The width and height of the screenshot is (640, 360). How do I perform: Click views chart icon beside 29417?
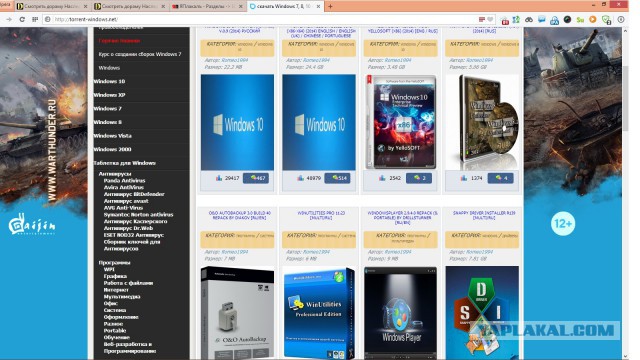tap(219, 178)
